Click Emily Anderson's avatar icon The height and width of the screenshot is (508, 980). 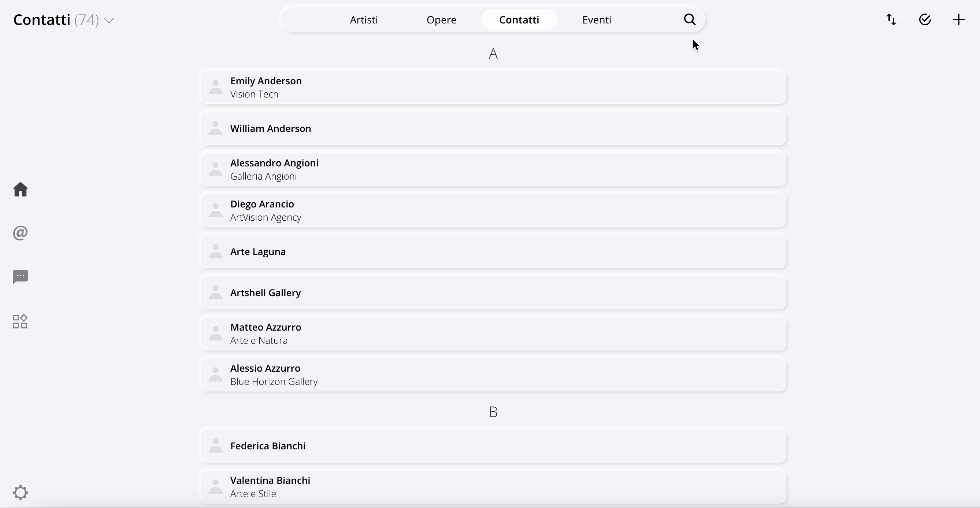coord(216,87)
